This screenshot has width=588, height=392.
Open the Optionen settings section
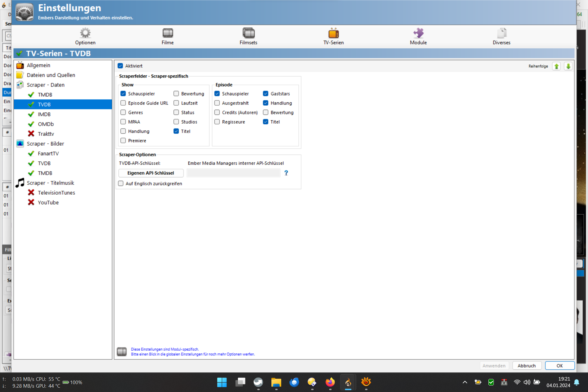85,36
